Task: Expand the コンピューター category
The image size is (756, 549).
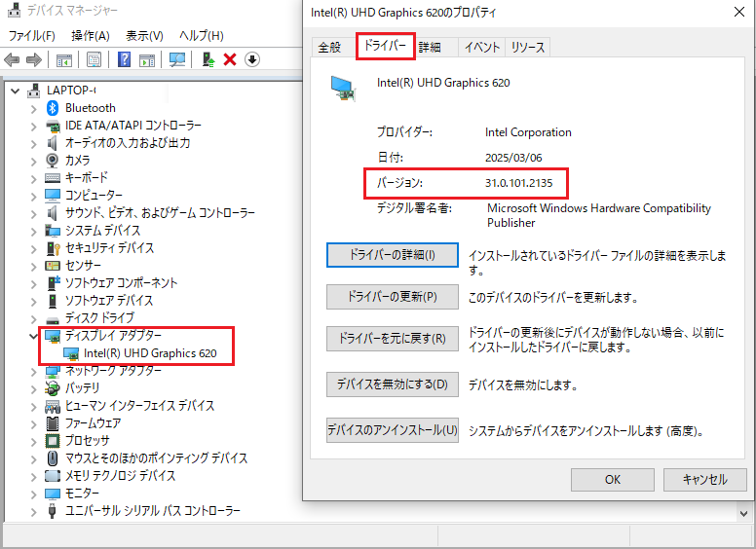Action: [33, 197]
